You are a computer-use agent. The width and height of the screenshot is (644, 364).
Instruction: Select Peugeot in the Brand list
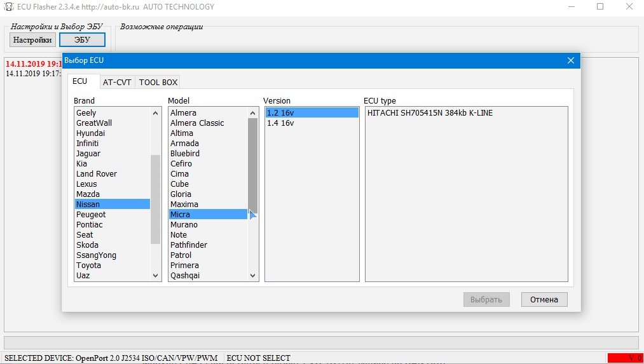click(112, 215)
